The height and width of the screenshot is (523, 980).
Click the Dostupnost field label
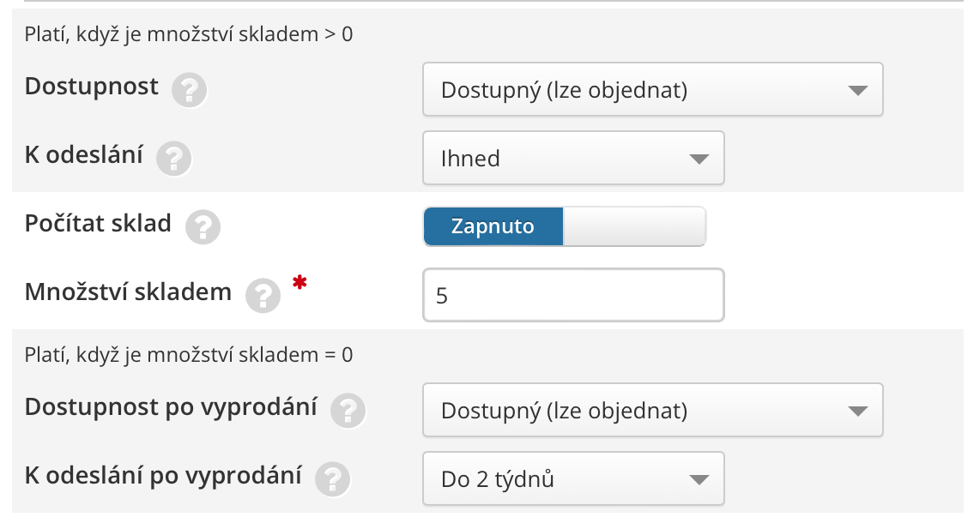(92, 87)
